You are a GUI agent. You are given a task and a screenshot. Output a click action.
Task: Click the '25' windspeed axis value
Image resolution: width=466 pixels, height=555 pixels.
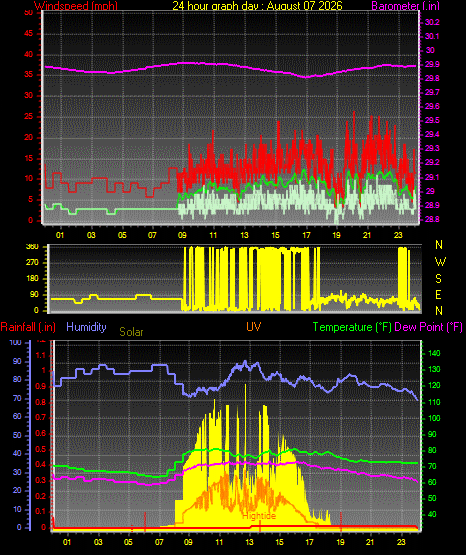click(28, 116)
